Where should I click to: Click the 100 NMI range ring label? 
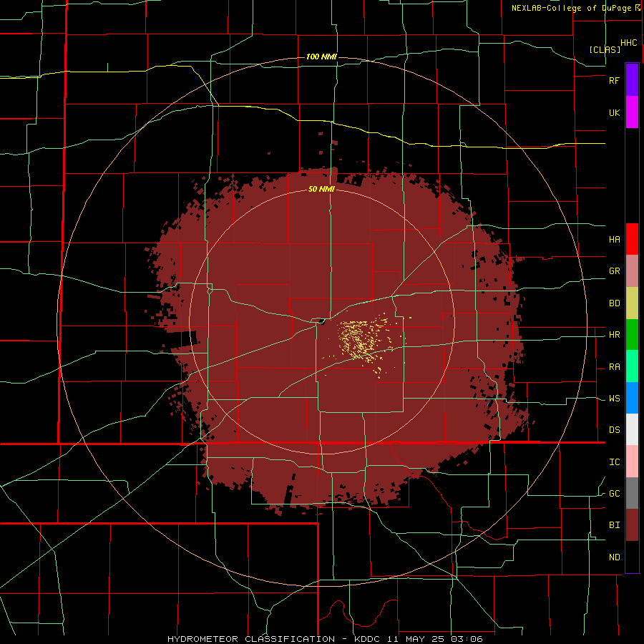click(321, 57)
